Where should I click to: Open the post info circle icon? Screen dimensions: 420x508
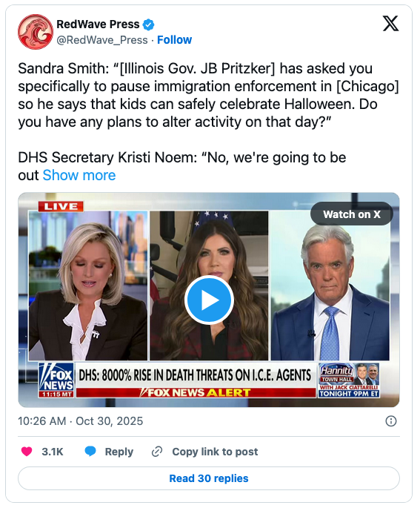tap(391, 421)
